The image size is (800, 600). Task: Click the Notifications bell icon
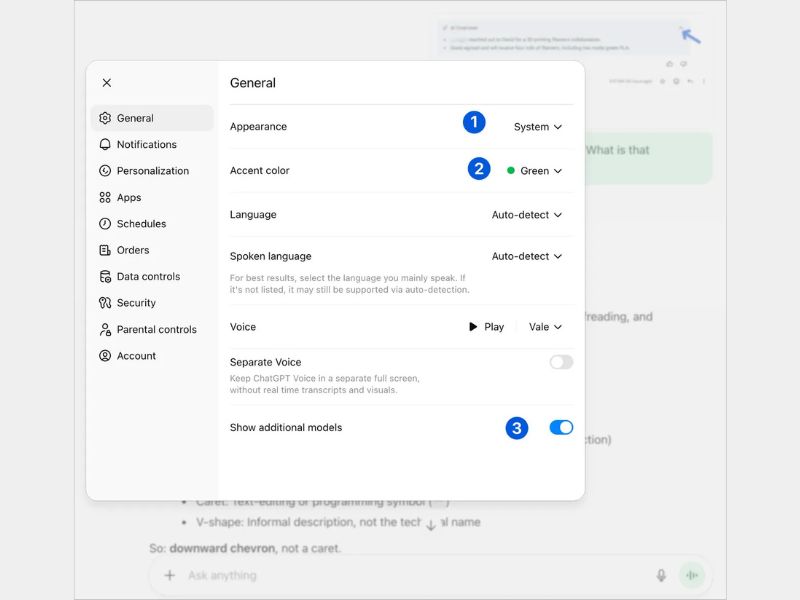click(x=105, y=145)
